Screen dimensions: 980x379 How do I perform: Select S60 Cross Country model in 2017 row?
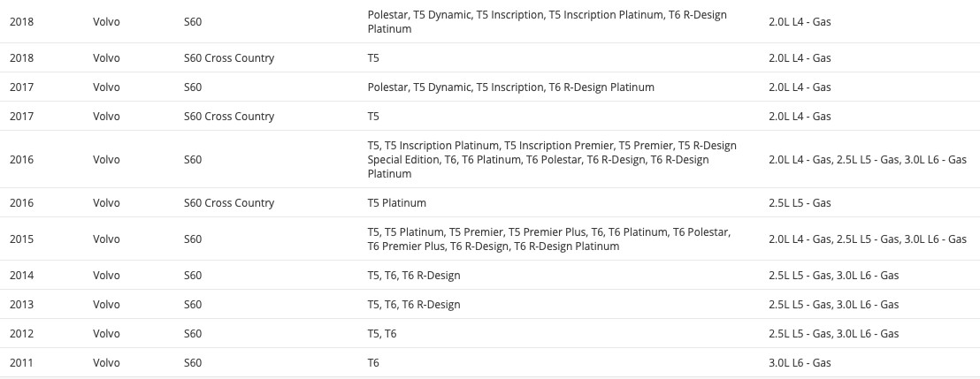[x=228, y=117]
